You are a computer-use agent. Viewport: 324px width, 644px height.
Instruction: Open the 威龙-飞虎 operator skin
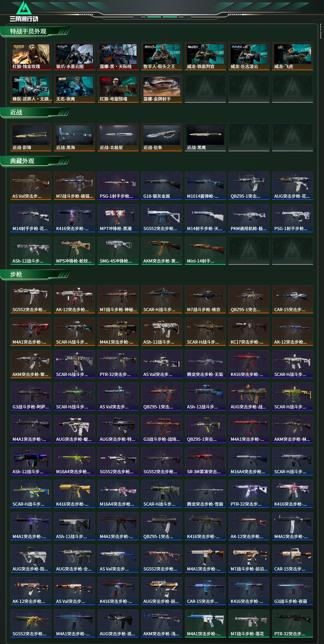292,56
